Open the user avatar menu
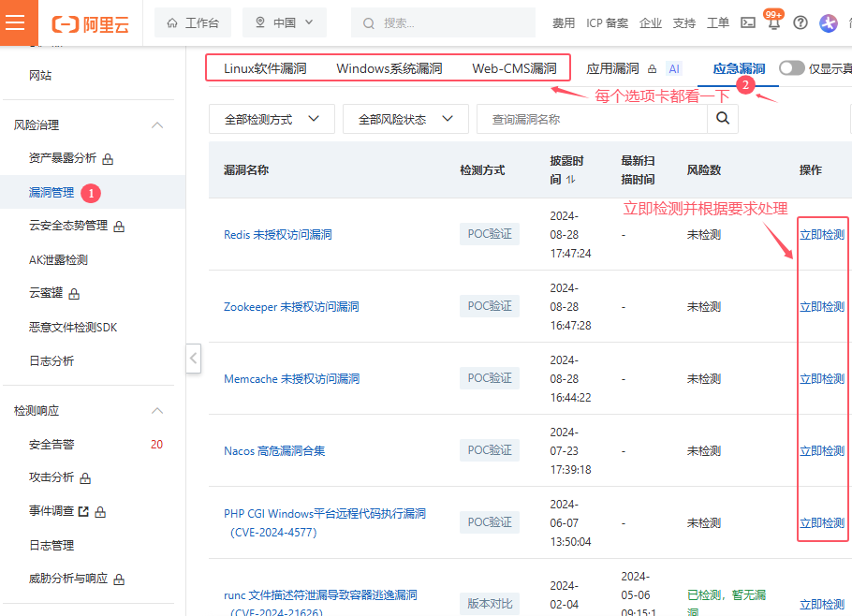This screenshot has height=616, width=852. point(829,22)
